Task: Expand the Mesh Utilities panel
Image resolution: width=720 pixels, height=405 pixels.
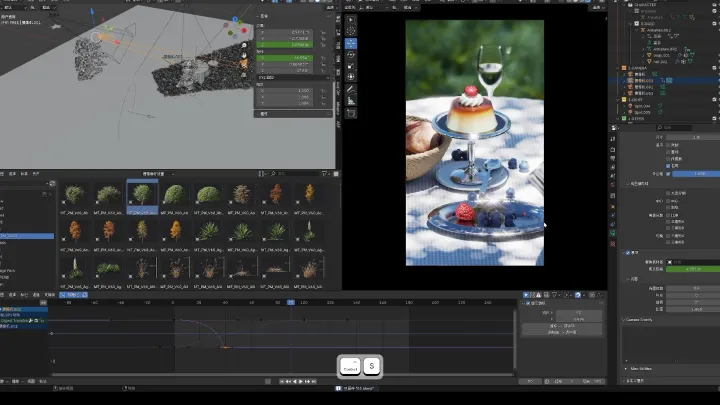Action: tap(625, 368)
